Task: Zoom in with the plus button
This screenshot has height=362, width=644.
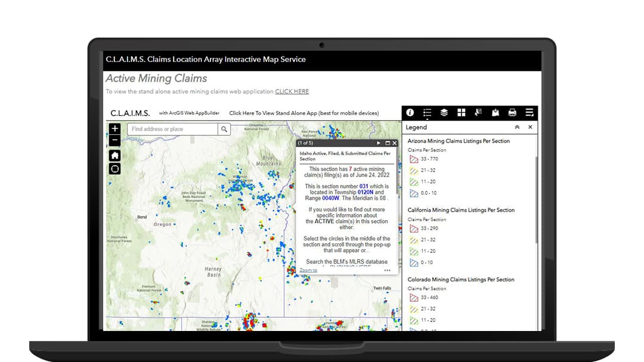Action: tap(114, 129)
